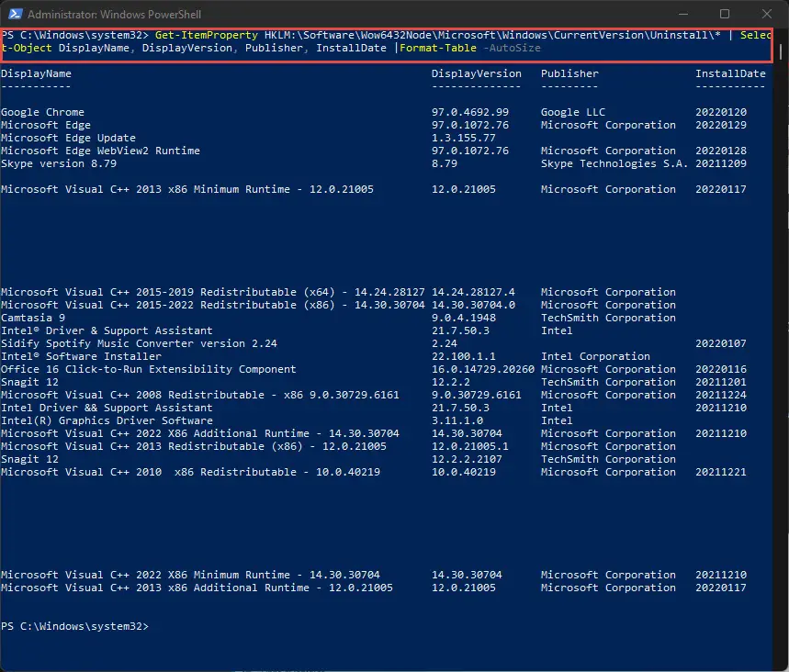Click install date 20211201
The width and height of the screenshot is (789, 672).
click(x=721, y=382)
